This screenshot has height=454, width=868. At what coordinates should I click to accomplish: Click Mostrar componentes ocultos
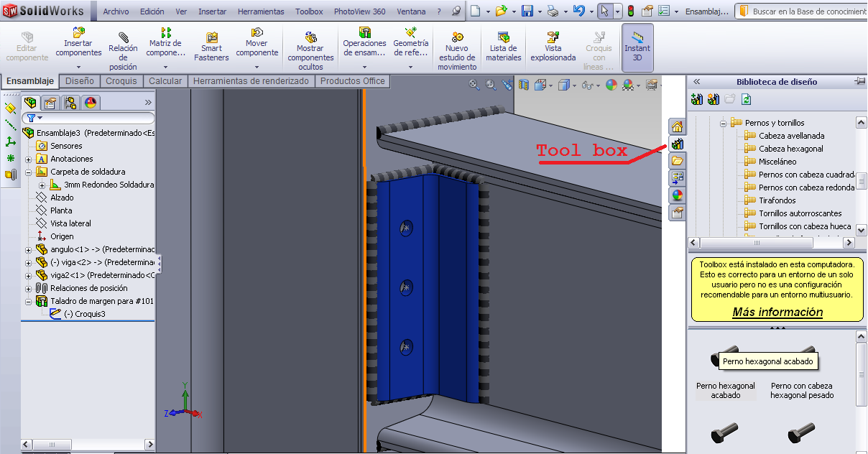tap(310, 51)
